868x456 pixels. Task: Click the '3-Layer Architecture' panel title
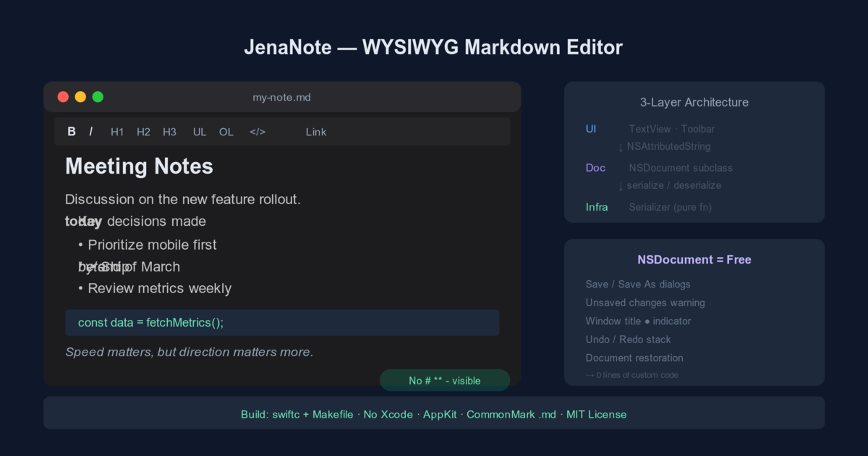tap(694, 102)
